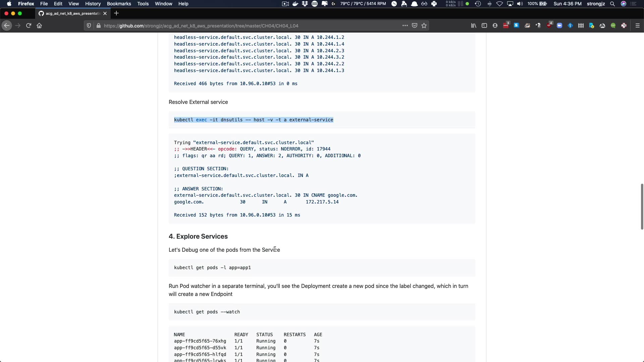Open the uBlock Origin extension
This screenshot has width=644, height=362.
click(549, 25)
